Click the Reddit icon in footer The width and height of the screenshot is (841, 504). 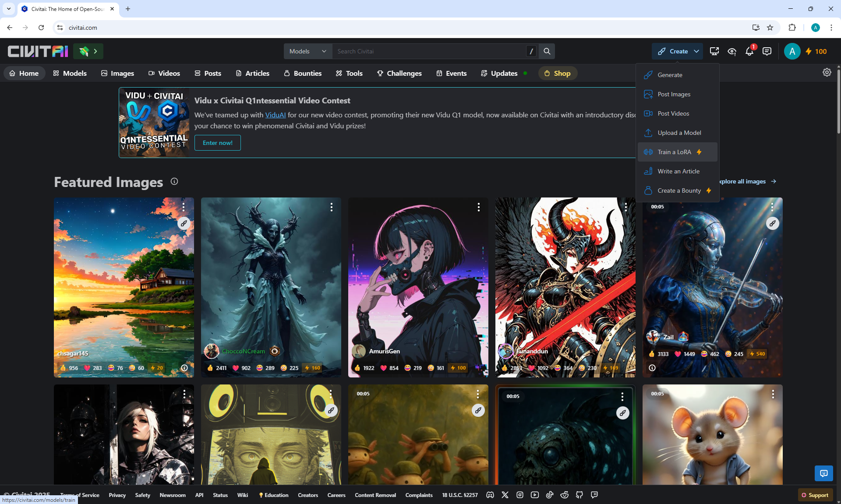tap(564, 495)
